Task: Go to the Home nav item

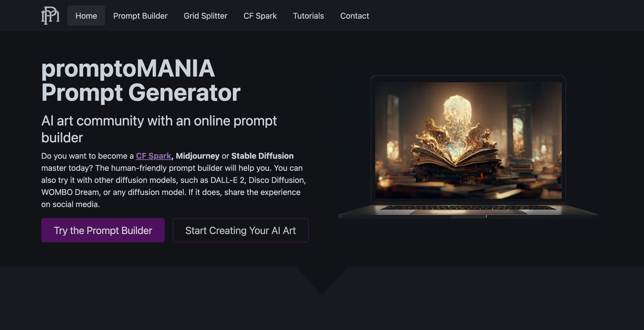Action: point(86,16)
